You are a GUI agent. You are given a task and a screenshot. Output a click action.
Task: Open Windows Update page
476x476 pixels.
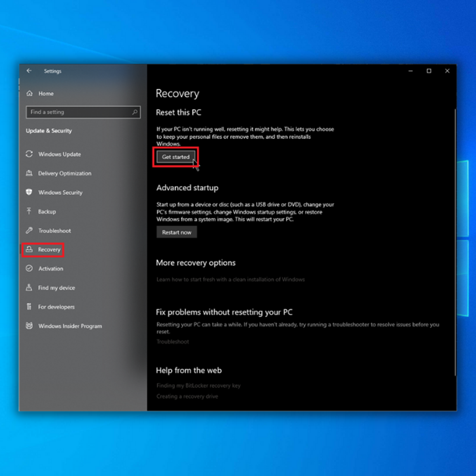(x=60, y=154)
